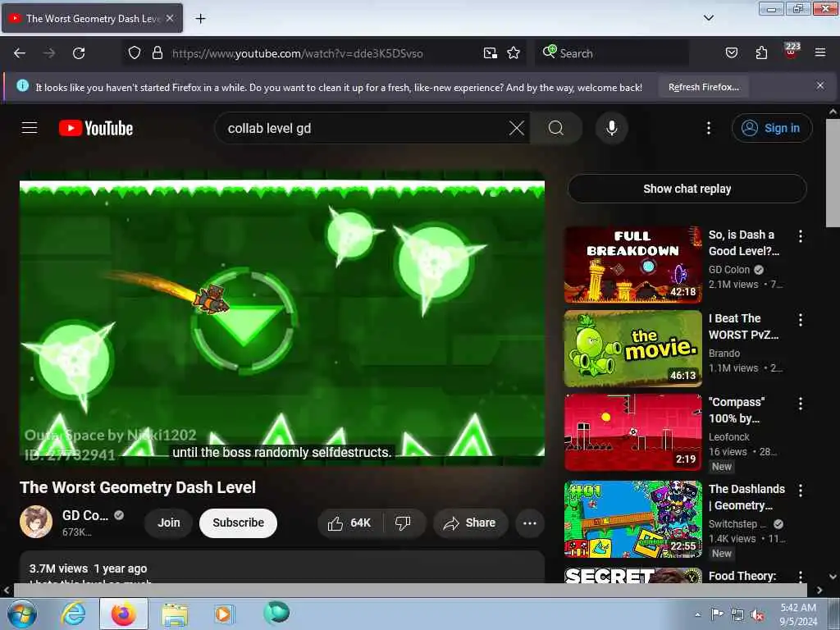Open options for The Dashlands video
The width and height of the screenshot is (840, 630).
click(x=801, y=490)
